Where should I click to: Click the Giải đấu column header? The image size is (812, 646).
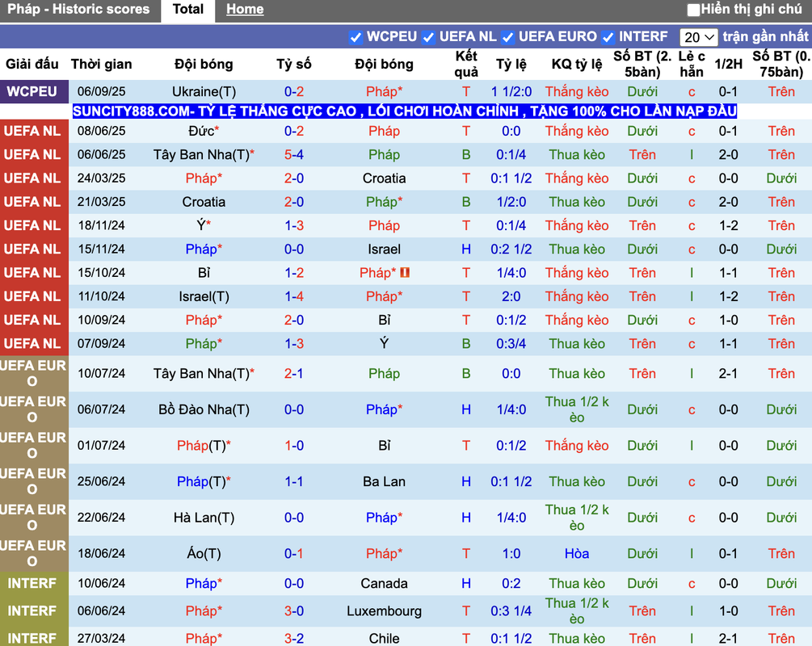click(x=32, y=64)
